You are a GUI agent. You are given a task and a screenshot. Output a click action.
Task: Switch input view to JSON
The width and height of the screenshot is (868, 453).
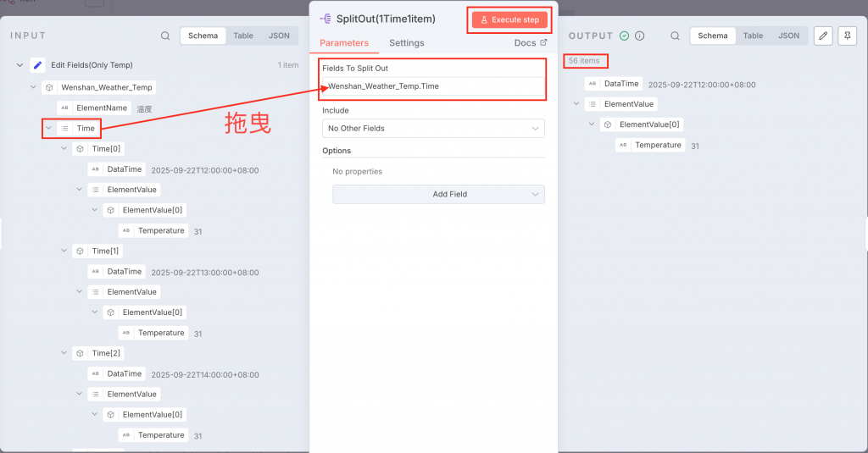[279, 36]
